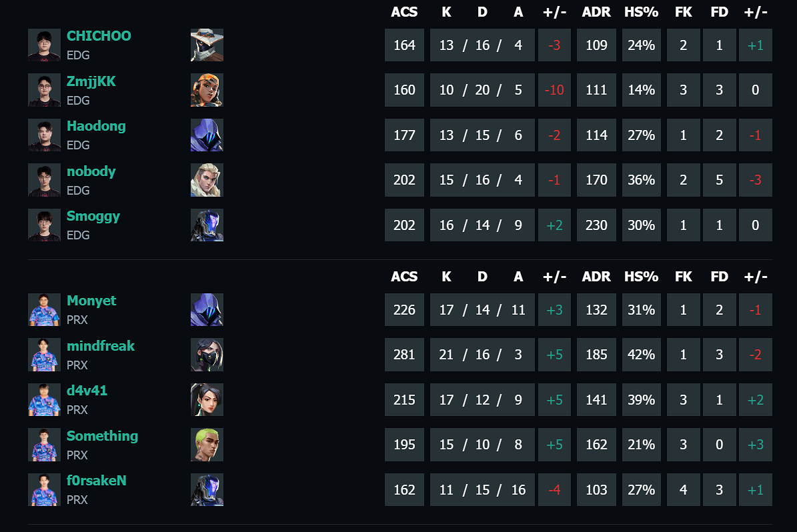Click f0rsakeN's player photo
Image resolution: width=797 pixels, height=532 pixels.
tap(44, 489)
